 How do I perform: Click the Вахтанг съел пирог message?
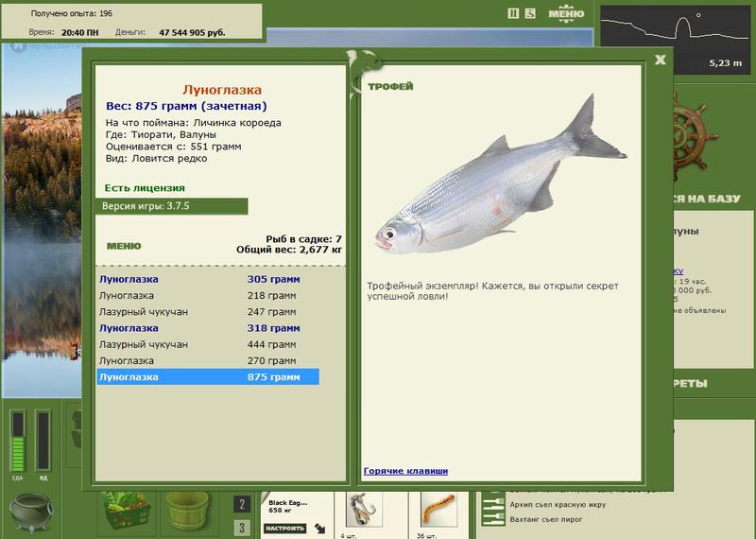point(546,520)
